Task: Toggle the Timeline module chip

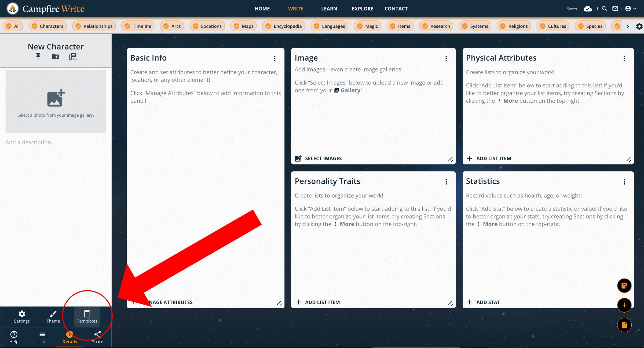Action: tap(138, 26)
